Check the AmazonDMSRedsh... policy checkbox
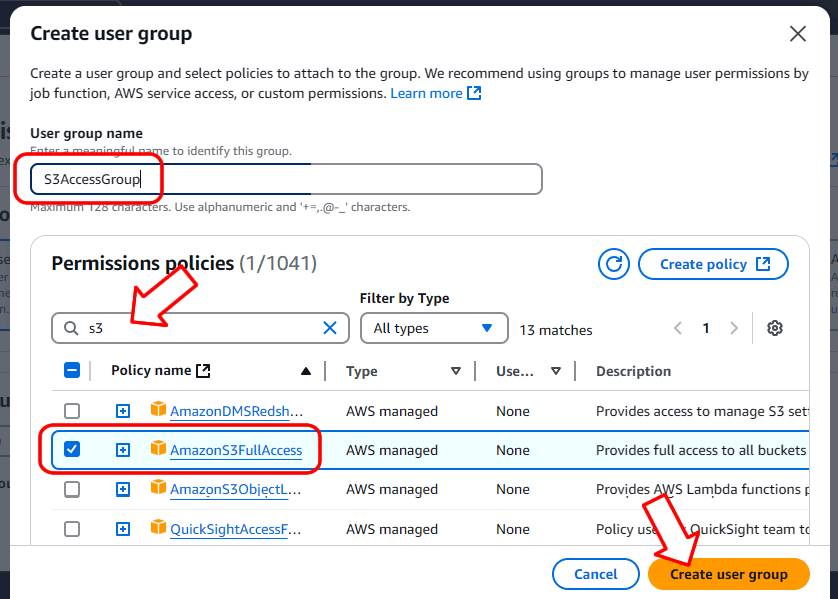Viewport: 838px width, 599px height. [x=72, y=411]
